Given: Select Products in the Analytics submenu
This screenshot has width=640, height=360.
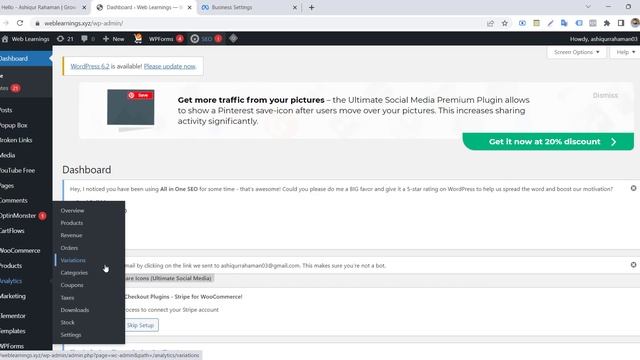Looking at the screenshot, I should pos(72,223).
